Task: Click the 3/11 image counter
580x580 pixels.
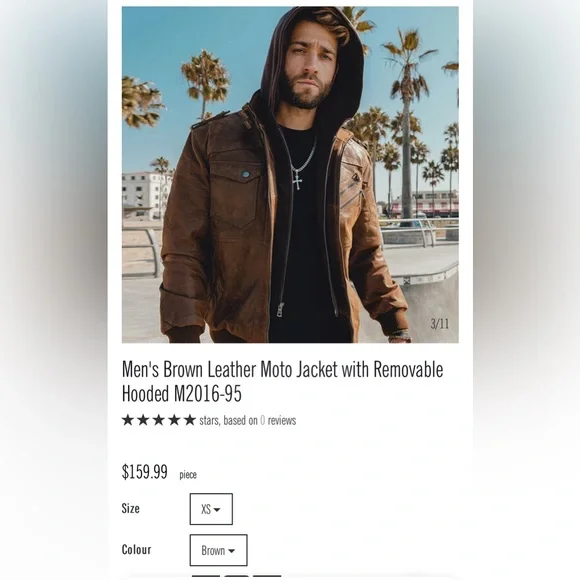Action: [x=440, y=324]
